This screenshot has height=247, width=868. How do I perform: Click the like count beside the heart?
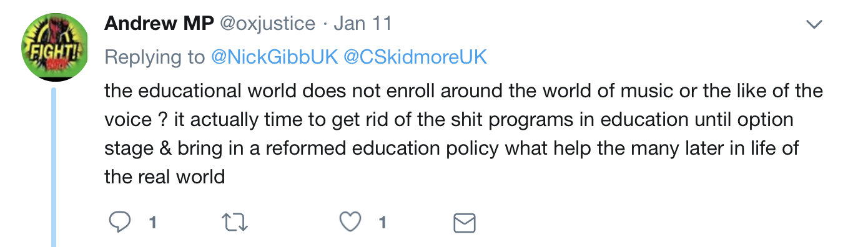point(382,223)
